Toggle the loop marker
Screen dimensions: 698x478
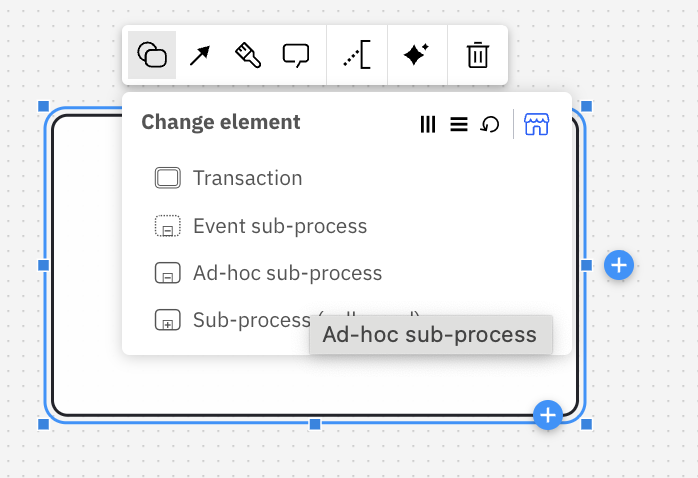pyautogui.click(x=490, y=124)
